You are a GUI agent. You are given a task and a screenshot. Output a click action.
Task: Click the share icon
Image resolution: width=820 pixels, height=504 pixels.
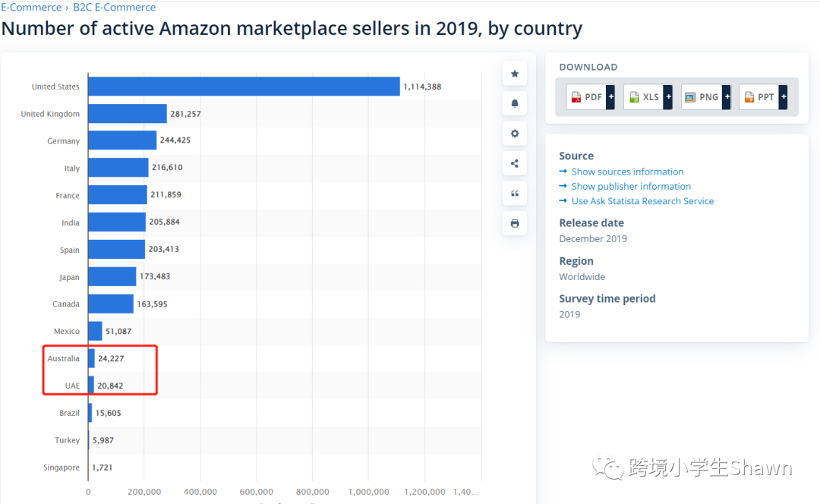pyautogui.click(x=515, y=163)
